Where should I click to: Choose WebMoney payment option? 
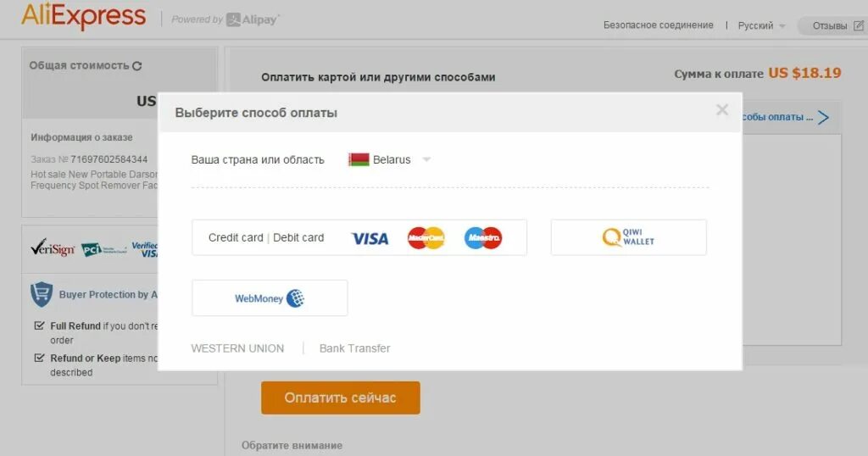[270, 298]
